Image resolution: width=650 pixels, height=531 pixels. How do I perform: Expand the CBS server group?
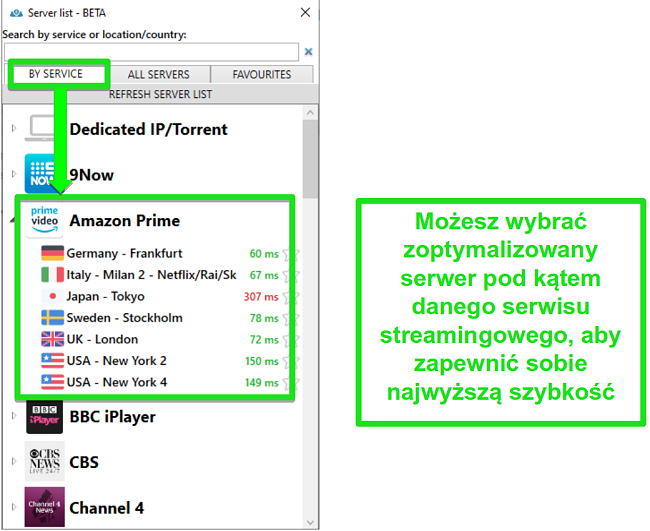[14, 462]
